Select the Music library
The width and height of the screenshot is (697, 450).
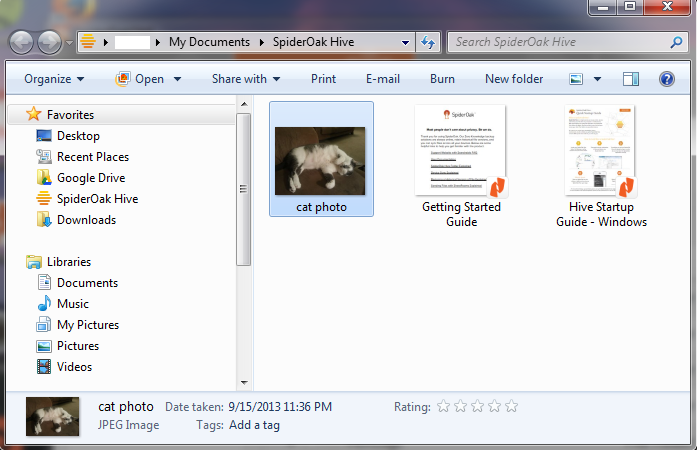click(x=73, y=304)
